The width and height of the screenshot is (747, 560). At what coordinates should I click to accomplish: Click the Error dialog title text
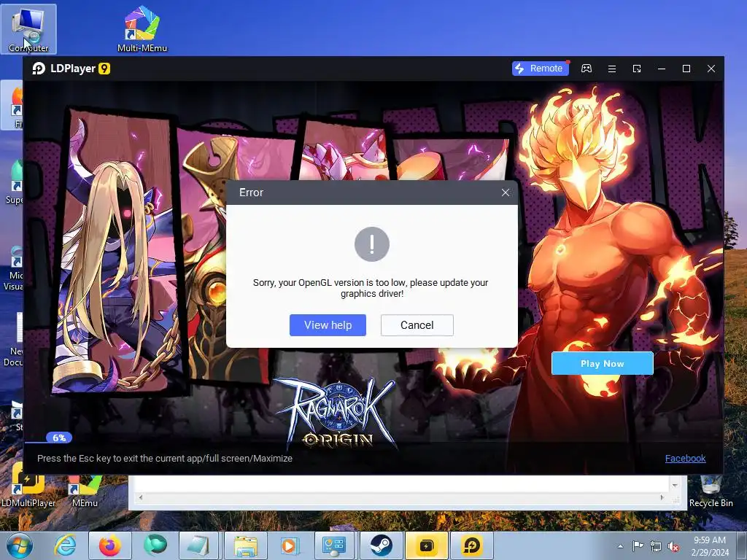251,192
